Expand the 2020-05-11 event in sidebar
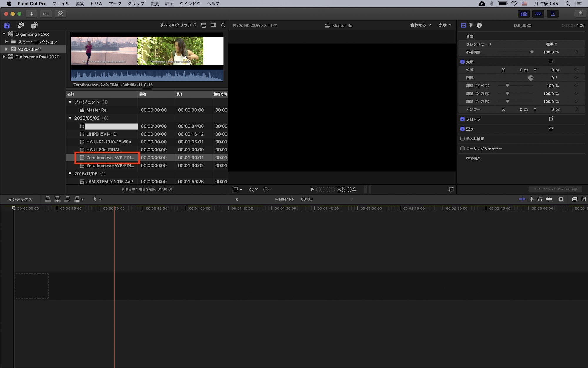588x368 pixels. tap(6, 49)
